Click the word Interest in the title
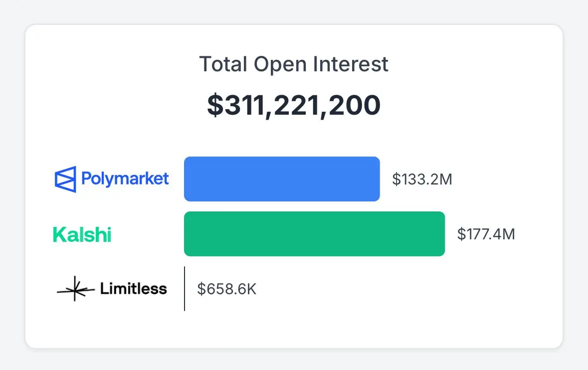This screenshot has width=588, height=370. (351, 64)
